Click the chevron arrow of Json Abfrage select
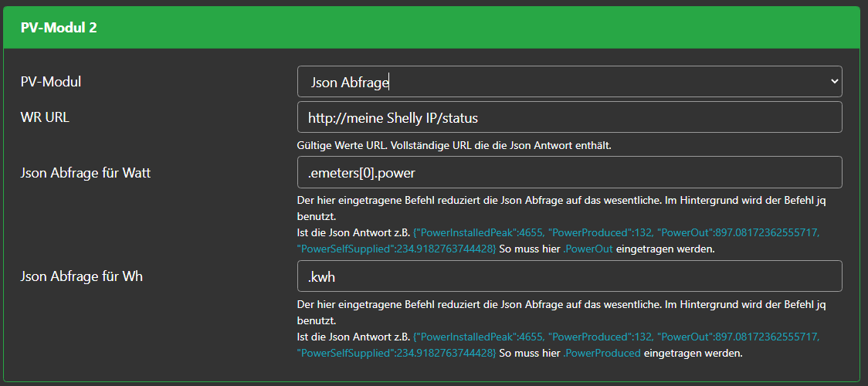The image size is (868, 386). [833, 81]
